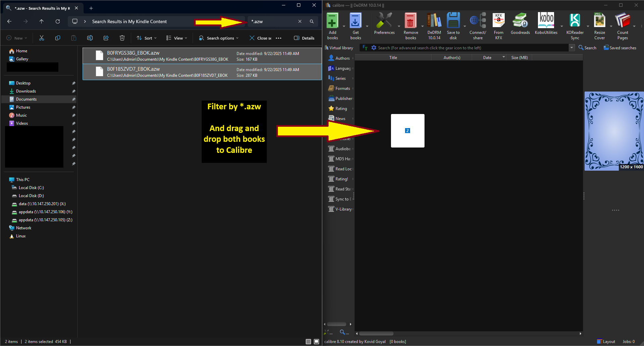Open the Goodreads plugin
644x346 pixels.
click(x=520, y=21)
